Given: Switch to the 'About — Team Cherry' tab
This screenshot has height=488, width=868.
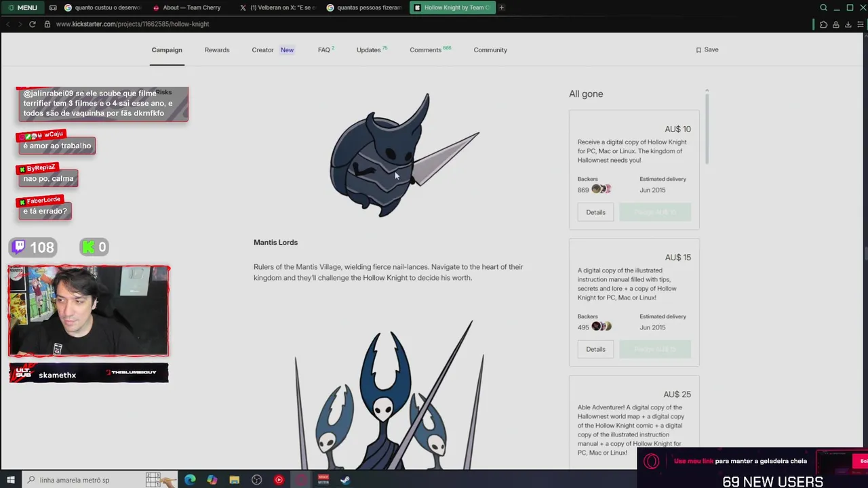Looking at the screenshot, I should coord(191,7).
